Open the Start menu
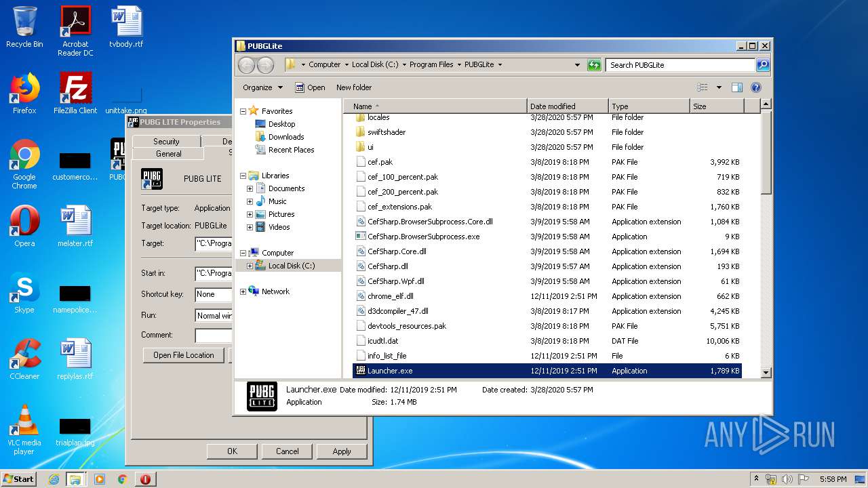Image resolution: width=868 pixels, height=488 pixels. click(19, 479)
